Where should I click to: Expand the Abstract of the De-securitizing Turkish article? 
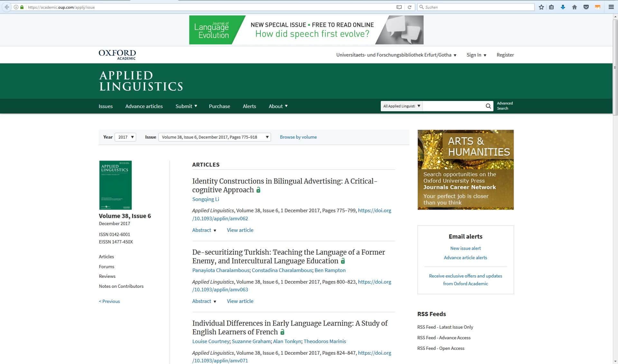tap(204, 301)
